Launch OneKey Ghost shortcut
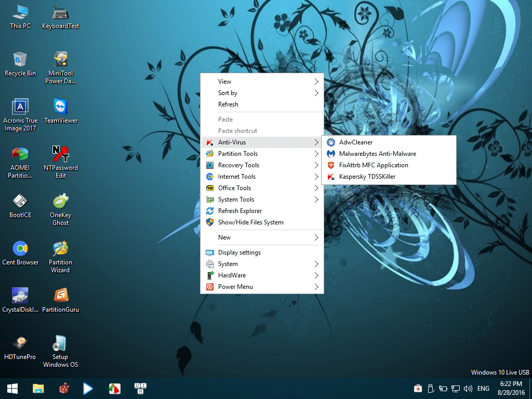 (60, 210)
